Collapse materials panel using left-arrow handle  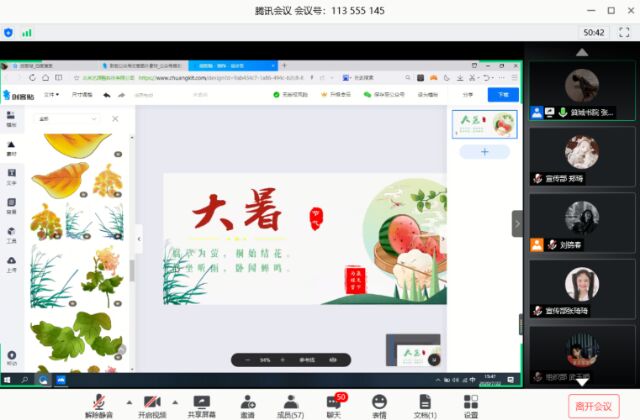(139, 239)
